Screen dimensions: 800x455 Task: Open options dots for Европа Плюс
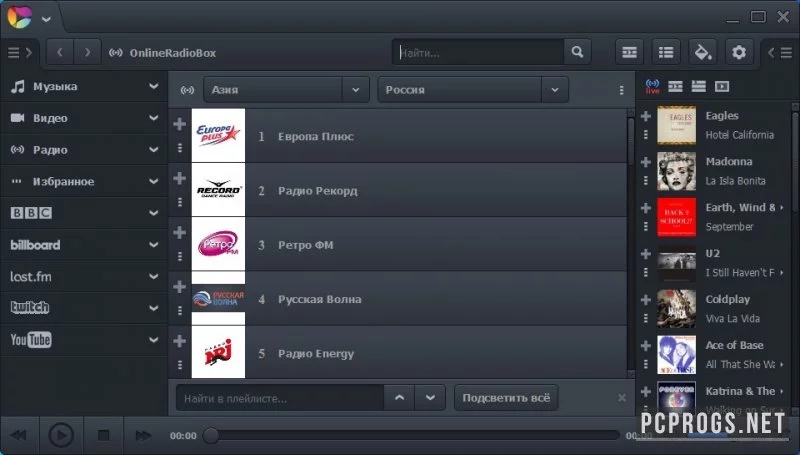click(x=180, y=148)
